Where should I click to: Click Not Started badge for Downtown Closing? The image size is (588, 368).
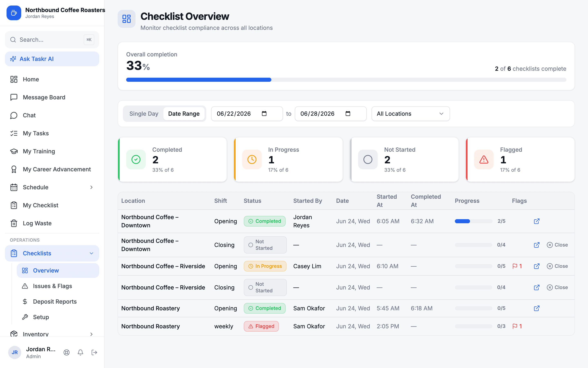265,245
